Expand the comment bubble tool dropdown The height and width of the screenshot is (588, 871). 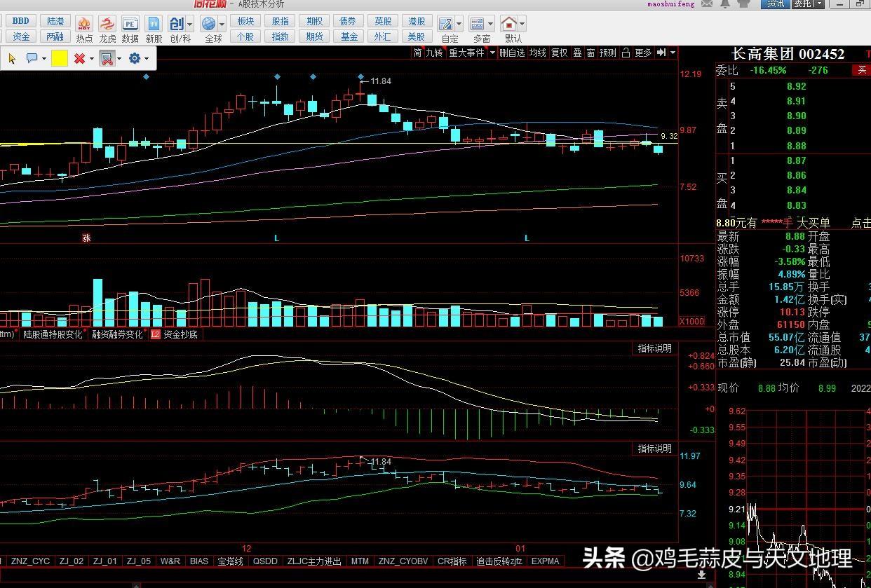pyautogui.click(x=44, y=59)
